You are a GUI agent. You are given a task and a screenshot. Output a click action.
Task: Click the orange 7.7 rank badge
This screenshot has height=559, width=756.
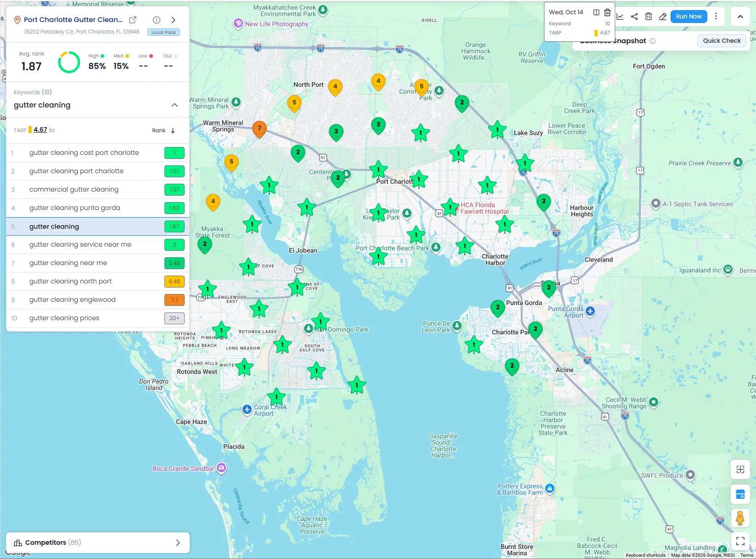click(x=175, y=300)
